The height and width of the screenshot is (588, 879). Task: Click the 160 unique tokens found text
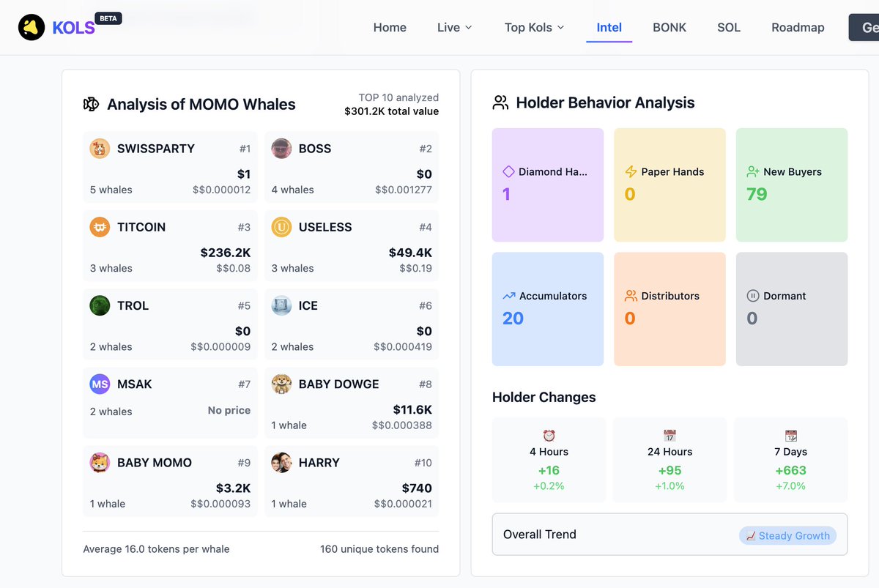[379, 549]
